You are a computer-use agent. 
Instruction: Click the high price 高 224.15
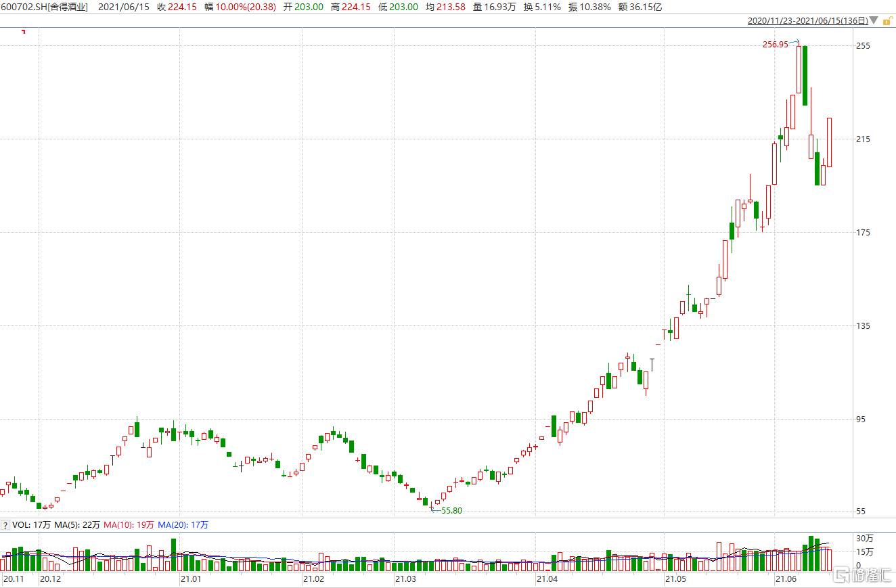click(351, 7)
